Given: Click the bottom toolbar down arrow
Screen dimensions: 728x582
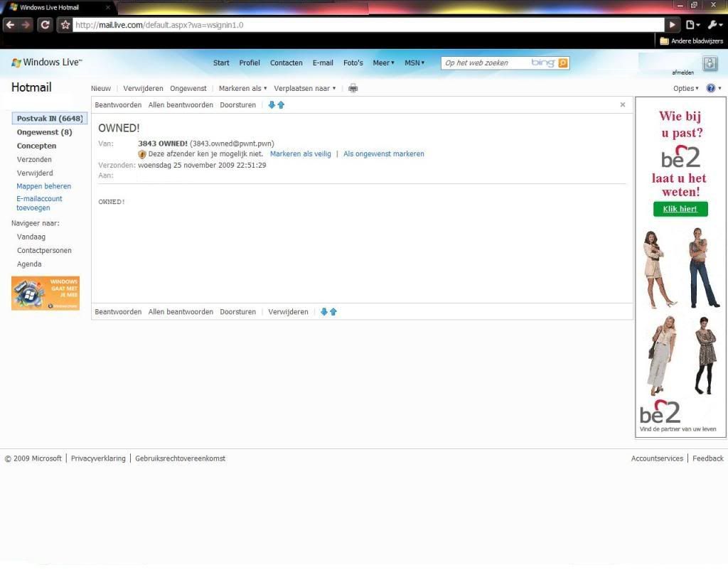Looking at the screenshot, I should click(x=324, y=312).
